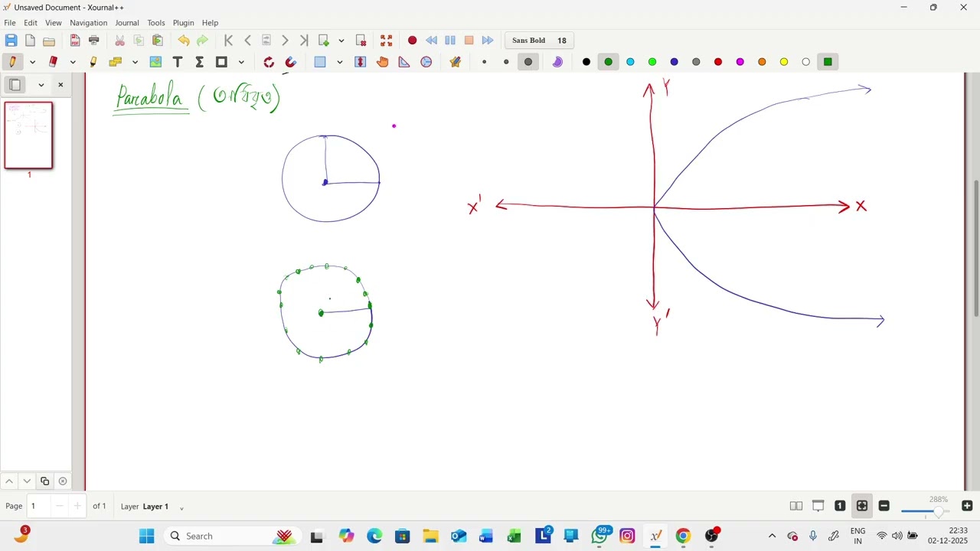This screenshot has height=551, width=980.
Task: Open a file using the folder icon
Action: [x=49, y=41]
